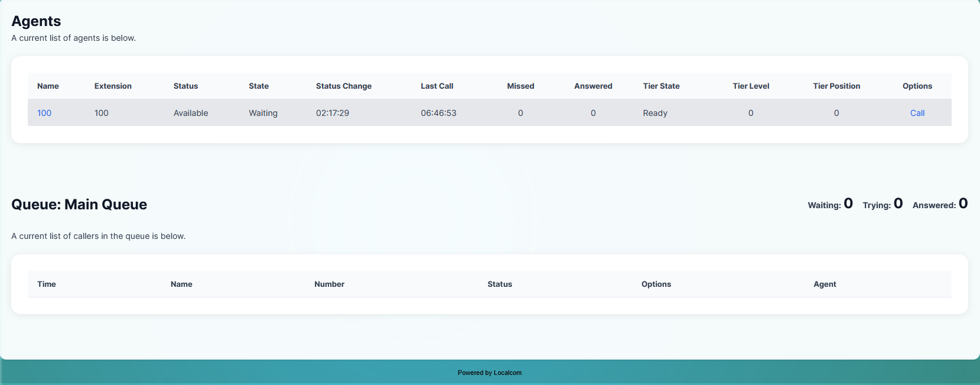
Task: Click the Waiting counter in Main Queue header
Action: 830,204
